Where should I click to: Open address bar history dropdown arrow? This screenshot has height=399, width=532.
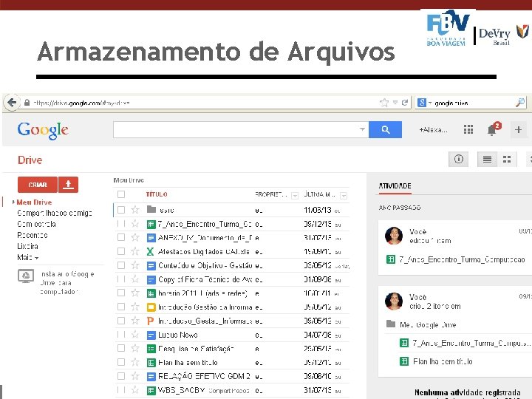pos(395,103)
